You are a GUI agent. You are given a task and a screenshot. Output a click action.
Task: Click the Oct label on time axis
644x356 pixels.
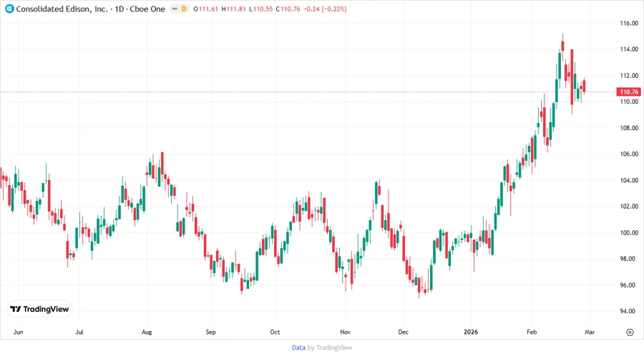tap(275, 332)
